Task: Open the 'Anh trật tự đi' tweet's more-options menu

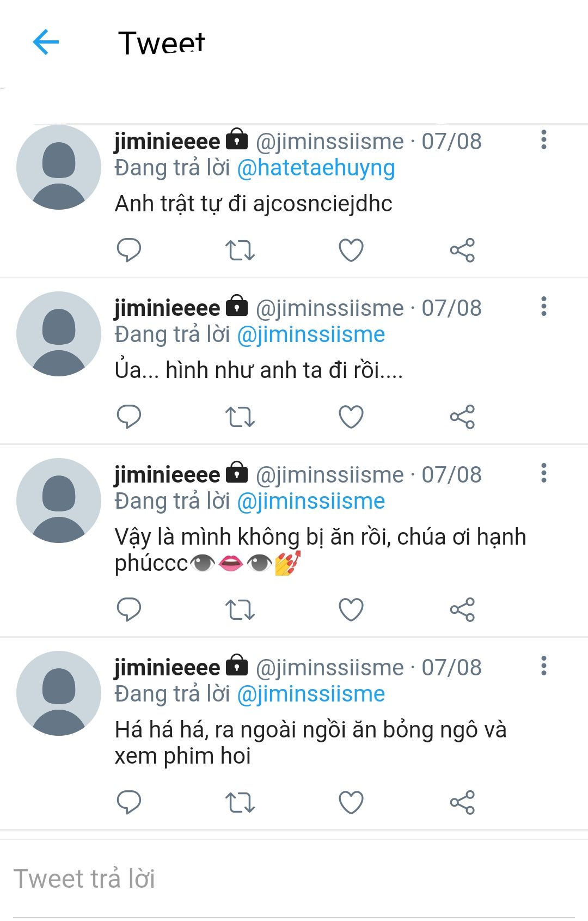Action: [x=543, y=140]
